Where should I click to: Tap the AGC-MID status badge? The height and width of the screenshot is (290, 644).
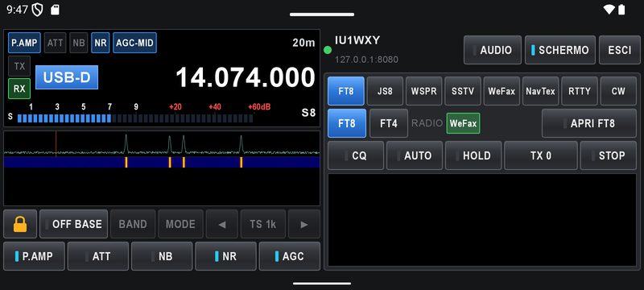coord(134,43)
